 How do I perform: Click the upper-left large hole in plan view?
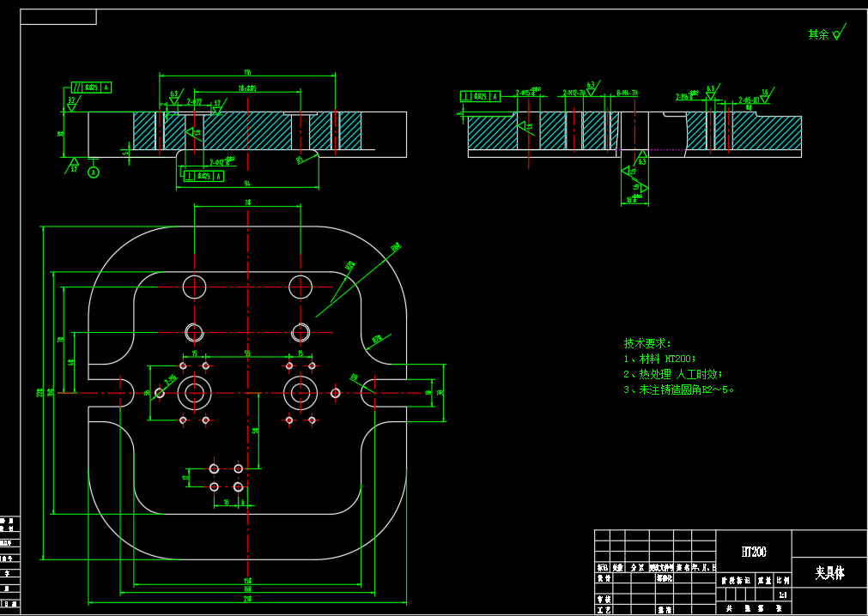coord(195,286)
